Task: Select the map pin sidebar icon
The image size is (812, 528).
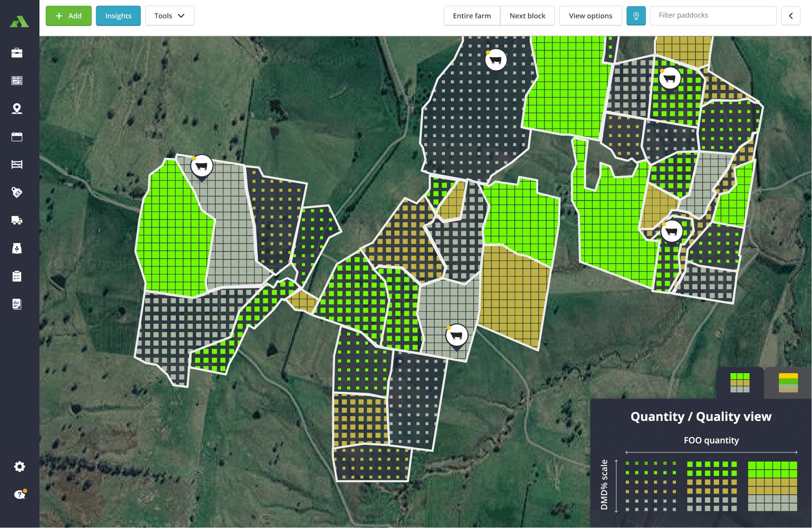Action: coord(17,109)
